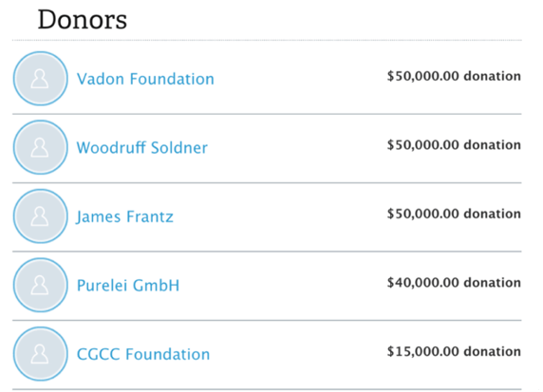The width and height of the screenshot is (543, 392).
Task: Open the CGCC Foundation donor link
Action: click(143, 354)
